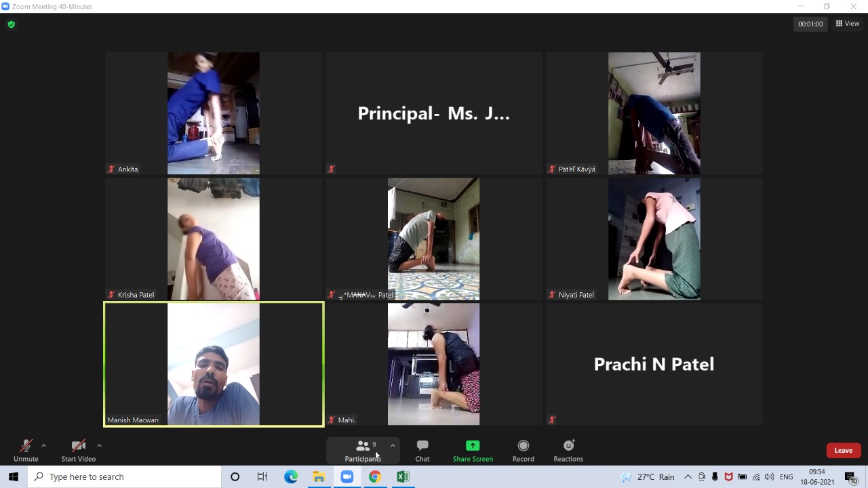The image size is (868, 488).
Task: Unmute the microphone
Action: click(26, 450)
